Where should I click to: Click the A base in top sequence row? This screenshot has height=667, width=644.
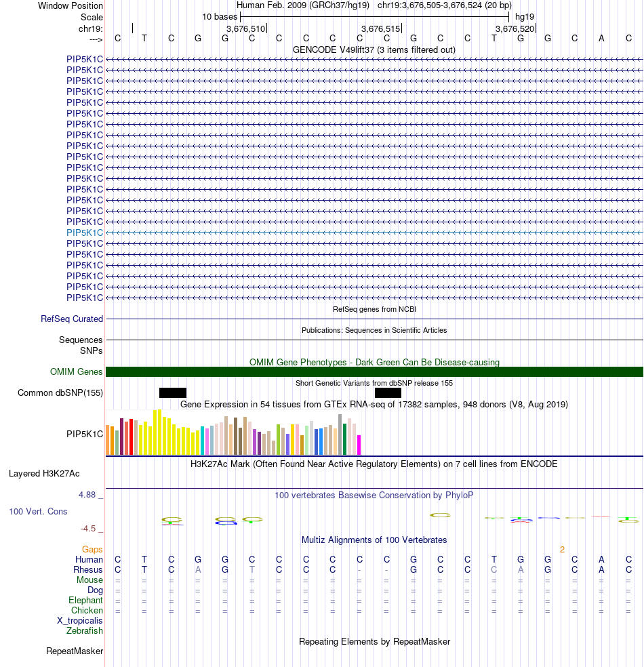(x=601, y=38)
